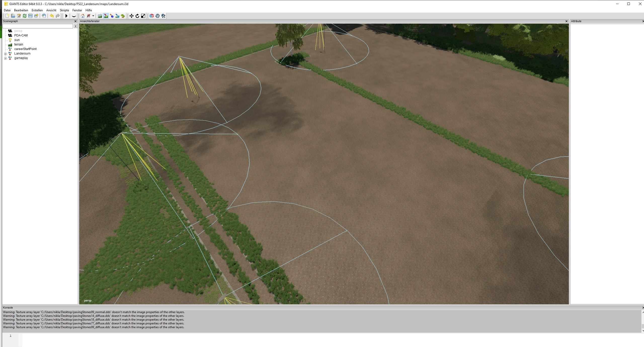Toggle the active terrain detail paint mode
The width and height of the screenshot is (644, 347).
[106, 16]
